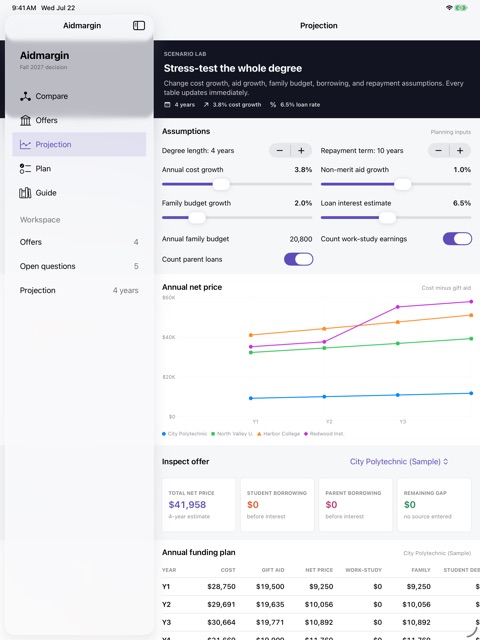The image size is (480, 640).
Task: Open the Plan section
Action: [79, 169]
